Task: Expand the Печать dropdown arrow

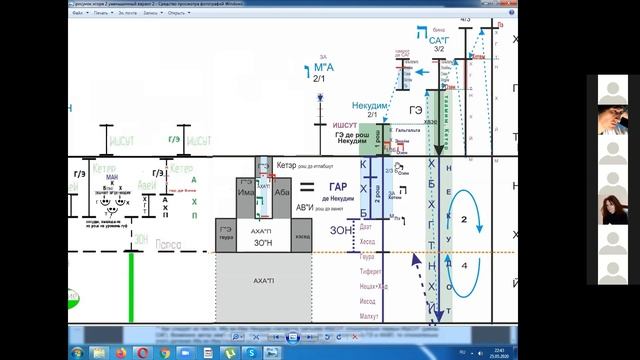Action: [x=112, y=13]
